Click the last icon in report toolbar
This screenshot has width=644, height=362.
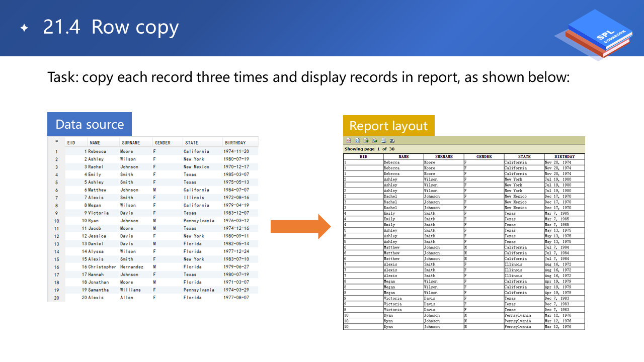(392, 141)
